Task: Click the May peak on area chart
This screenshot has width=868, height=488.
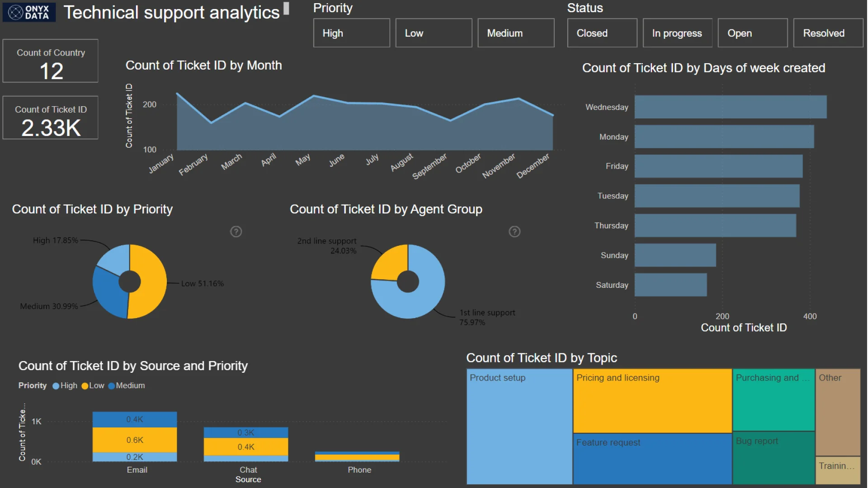Action: 314,96
